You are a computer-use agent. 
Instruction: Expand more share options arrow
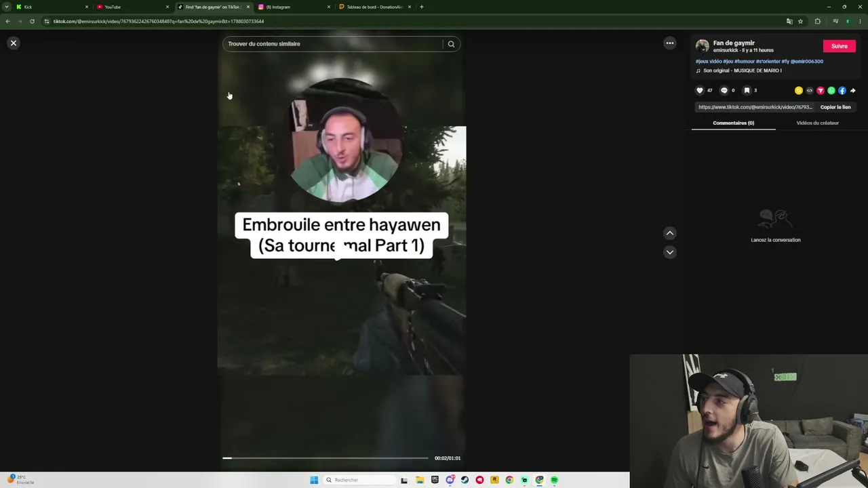853,90
